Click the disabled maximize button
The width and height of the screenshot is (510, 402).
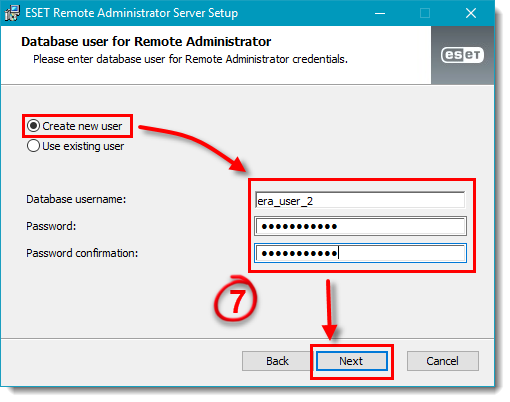(x=425, y=13)
